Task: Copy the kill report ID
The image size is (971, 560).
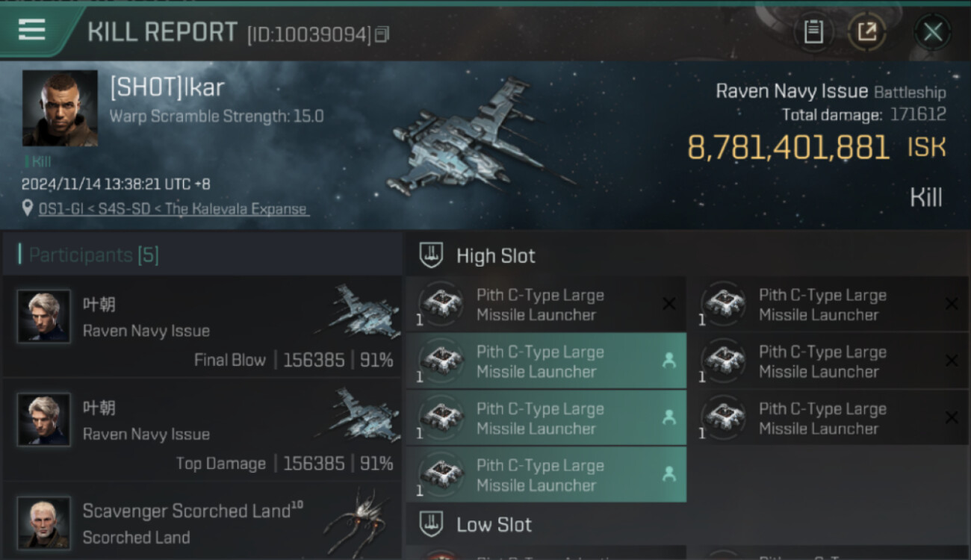Action: point(382,34)
